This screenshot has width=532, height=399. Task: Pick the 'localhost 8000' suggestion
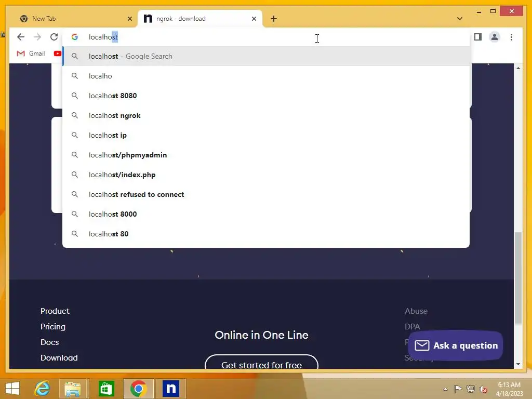click(x=266, y=214)
